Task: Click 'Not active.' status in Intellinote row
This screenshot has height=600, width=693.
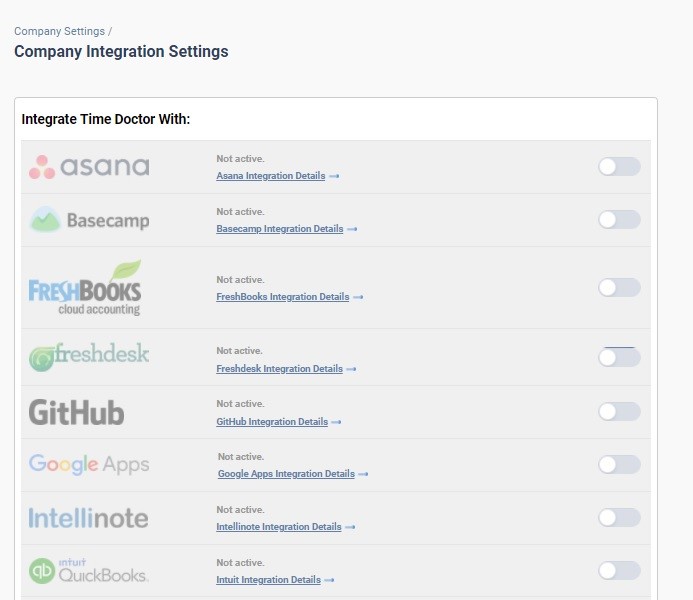Action: click(x=240, y=510)
